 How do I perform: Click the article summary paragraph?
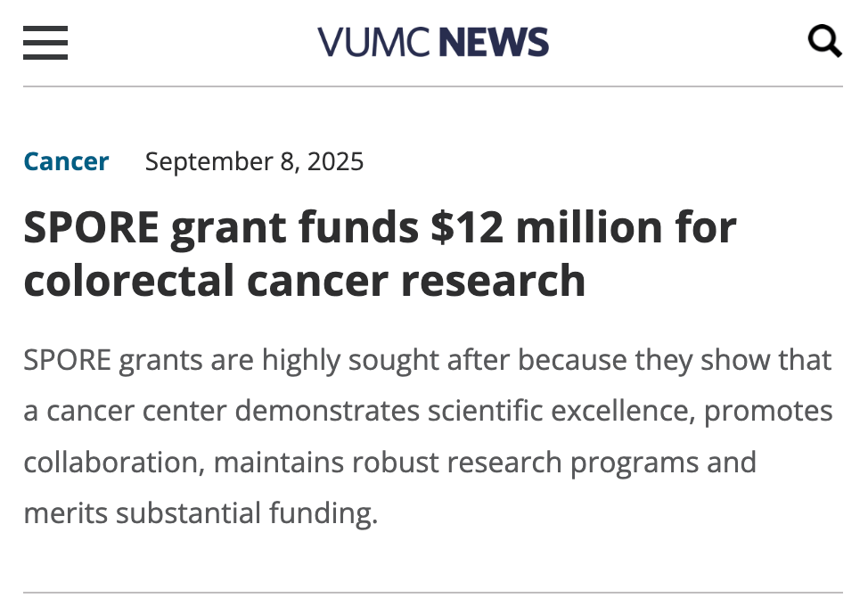pyautogui.click(x=428, y=437)
